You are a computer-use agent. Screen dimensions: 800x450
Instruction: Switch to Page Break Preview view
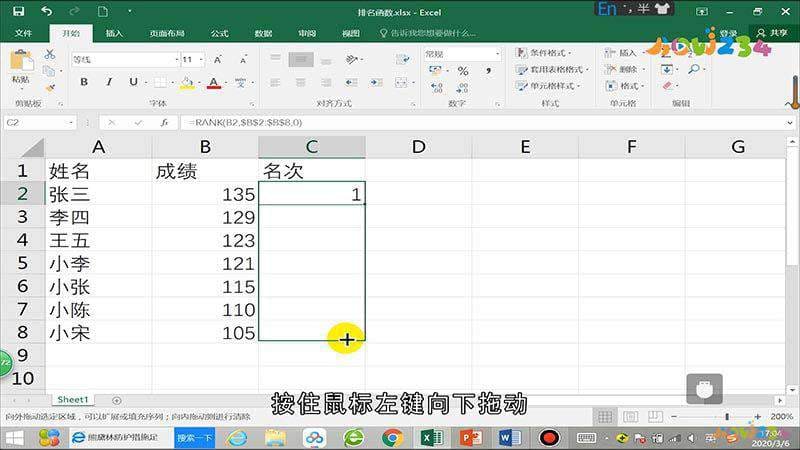(x=656, y=417)
